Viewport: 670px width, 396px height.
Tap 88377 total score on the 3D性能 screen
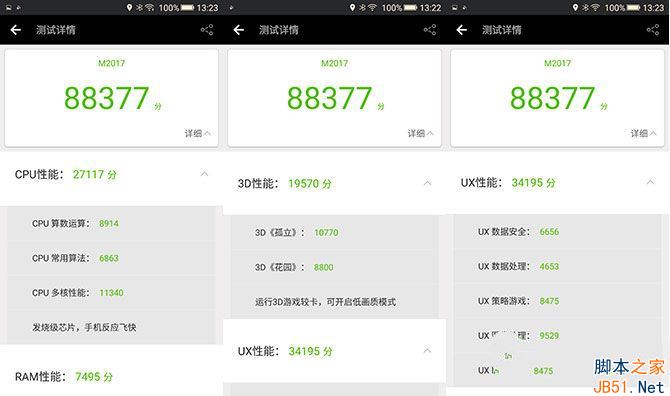[329, 98]
